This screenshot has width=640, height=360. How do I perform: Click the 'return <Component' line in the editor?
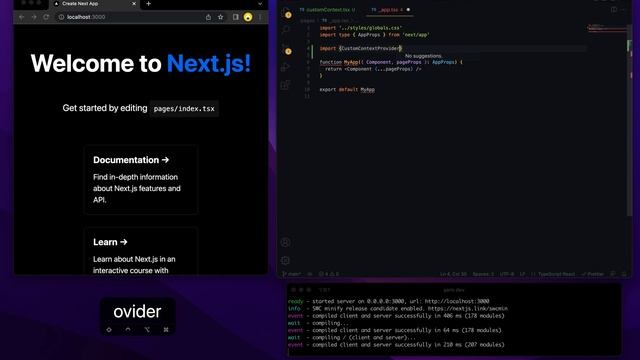tap(373, 69)
